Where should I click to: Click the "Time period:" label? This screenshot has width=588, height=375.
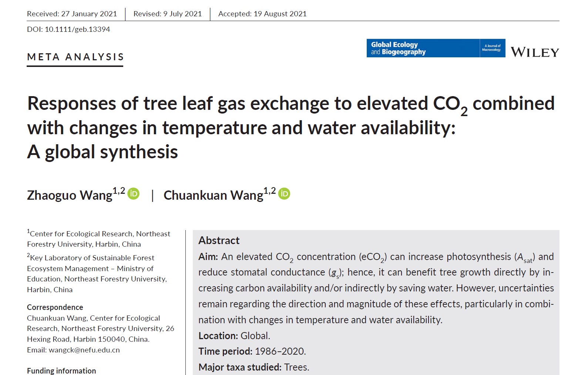(x=225, y=351)
